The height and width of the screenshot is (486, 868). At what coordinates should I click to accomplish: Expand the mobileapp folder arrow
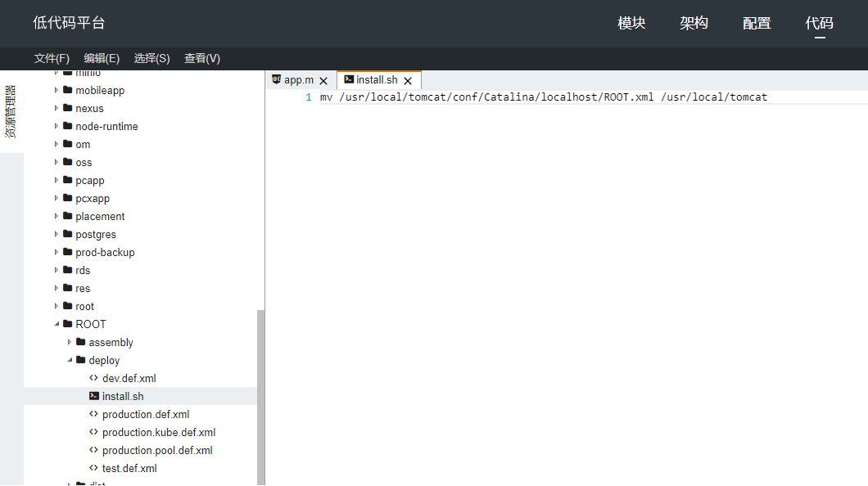point(57,91)
